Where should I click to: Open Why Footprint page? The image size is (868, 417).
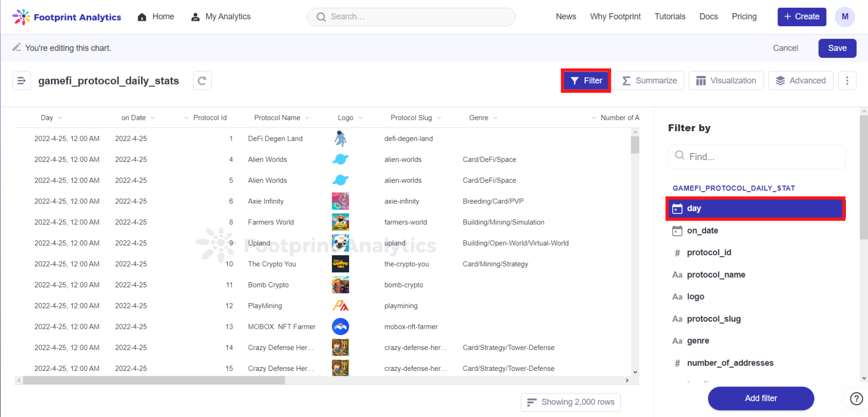click(x=615, y=17)
